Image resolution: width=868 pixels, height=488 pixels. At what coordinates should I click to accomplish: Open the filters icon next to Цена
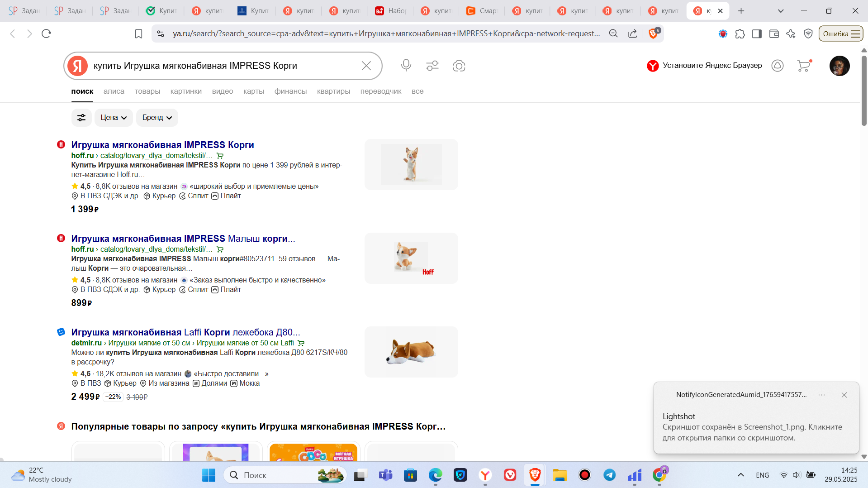coord(81,118)
